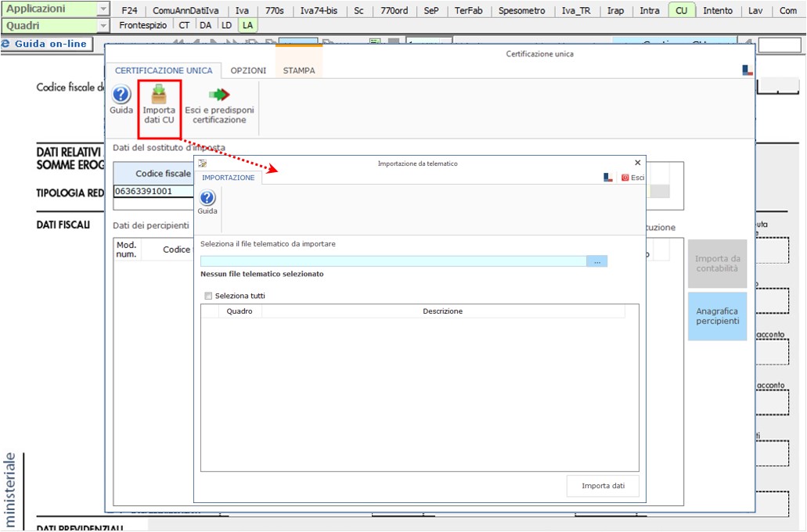
Task: Select the F24 application tab
Action: coord(130,10)
